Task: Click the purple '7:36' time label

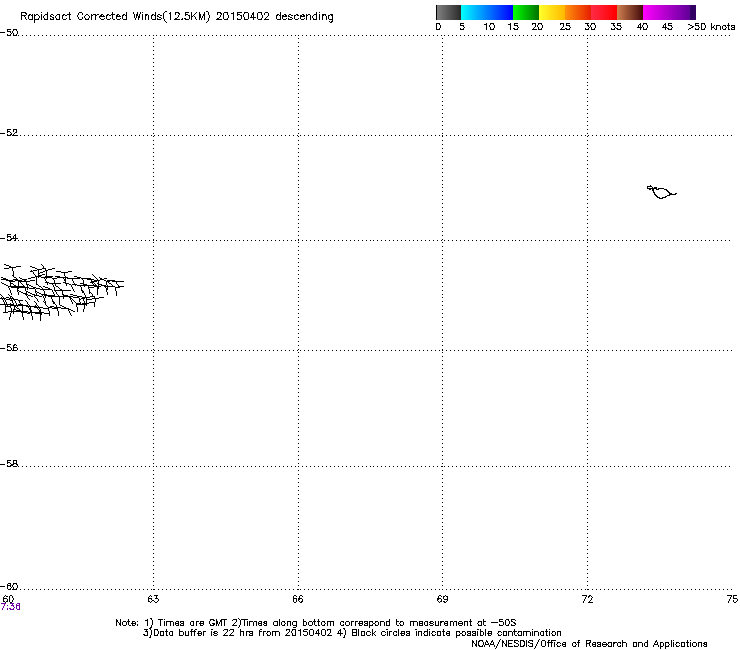Action: [x=10, y=607]
